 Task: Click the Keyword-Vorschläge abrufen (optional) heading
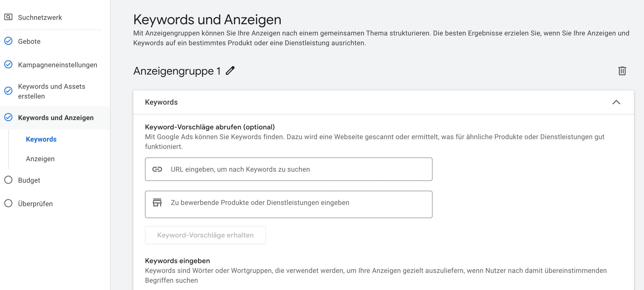click(x=210, y=127)
